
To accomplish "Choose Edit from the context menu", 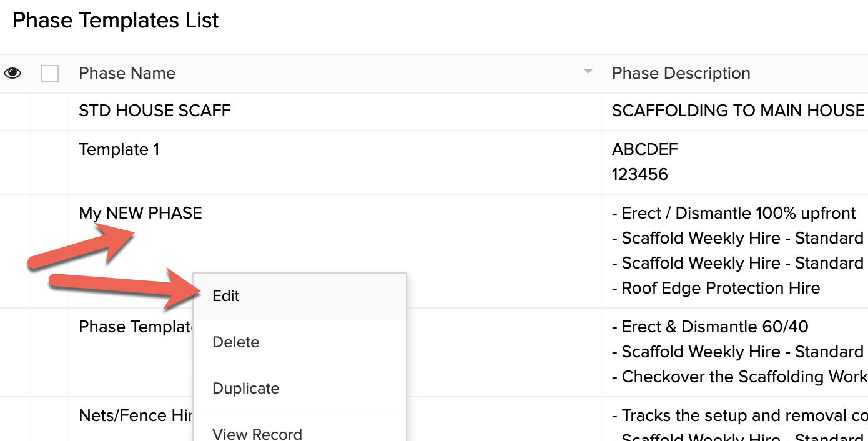I will [x=300, y=296].
